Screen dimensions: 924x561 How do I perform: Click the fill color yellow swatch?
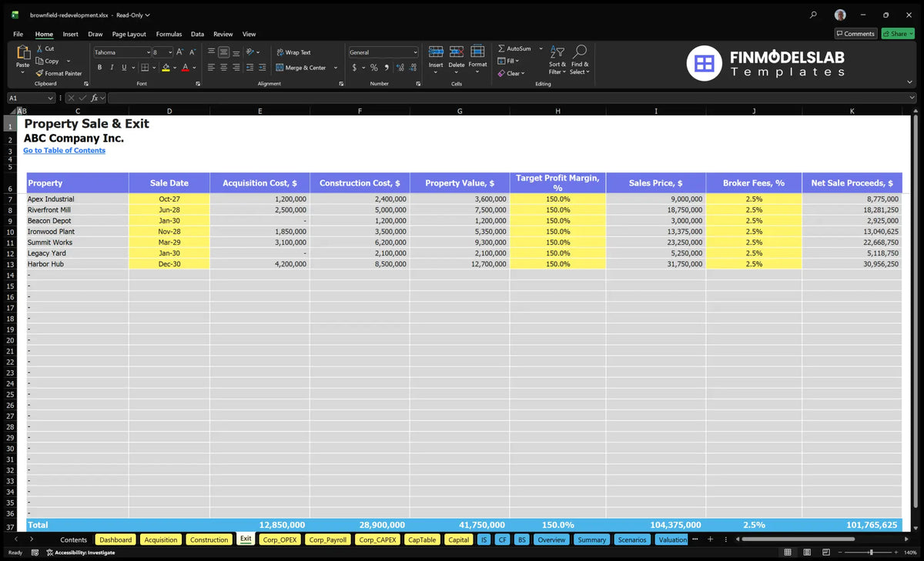point(166,68)
